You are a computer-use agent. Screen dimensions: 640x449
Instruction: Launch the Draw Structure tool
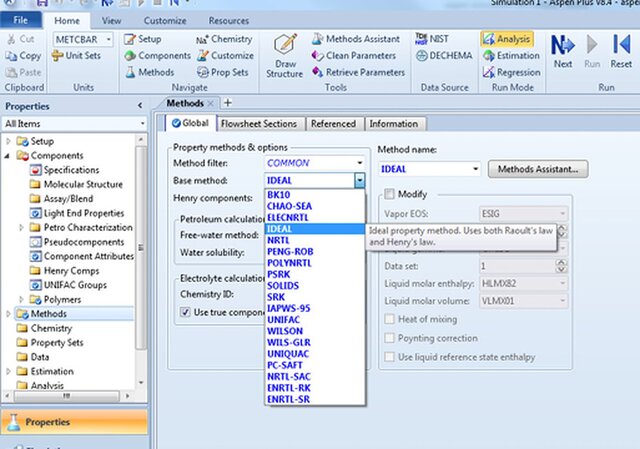[285, 56]
